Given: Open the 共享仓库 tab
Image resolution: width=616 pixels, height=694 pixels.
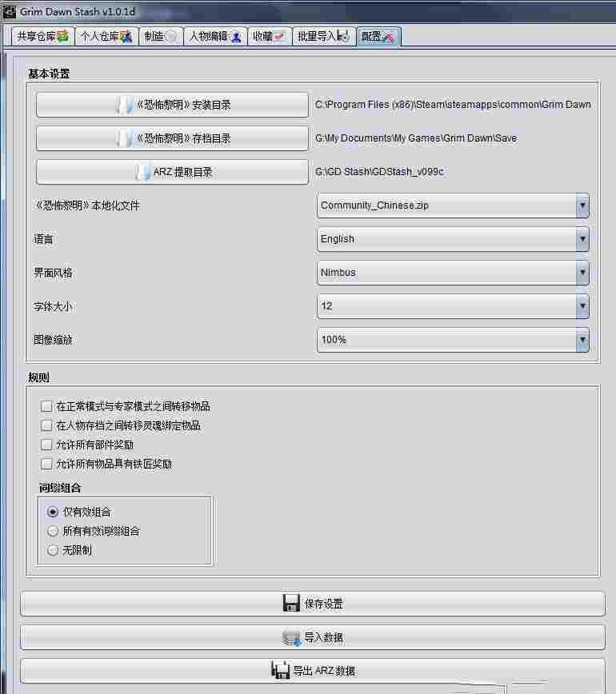Looking at the screenshot, I should pyautogui.click(x=43, y=36).
